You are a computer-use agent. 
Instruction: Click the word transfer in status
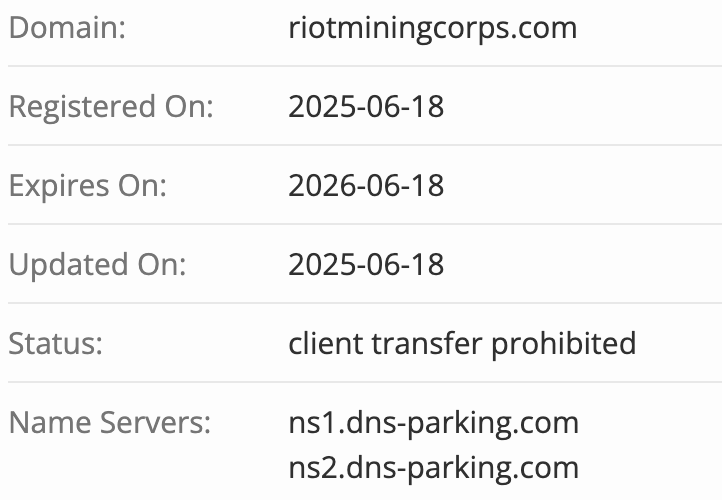tap(427, 343)
